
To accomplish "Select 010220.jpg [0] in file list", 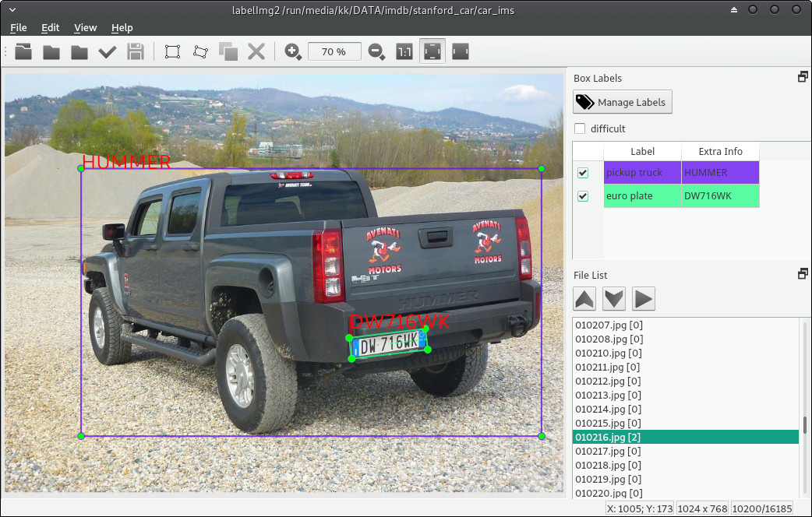I will pyautogui.click(x=686, y=493).
